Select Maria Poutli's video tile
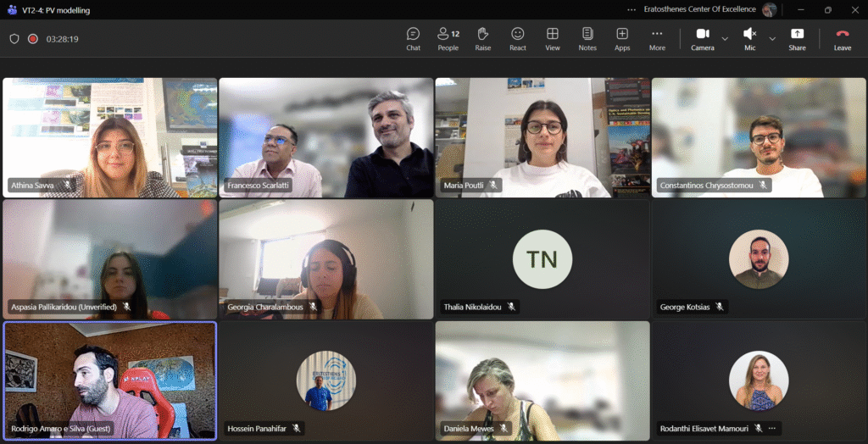 point(542,137)
